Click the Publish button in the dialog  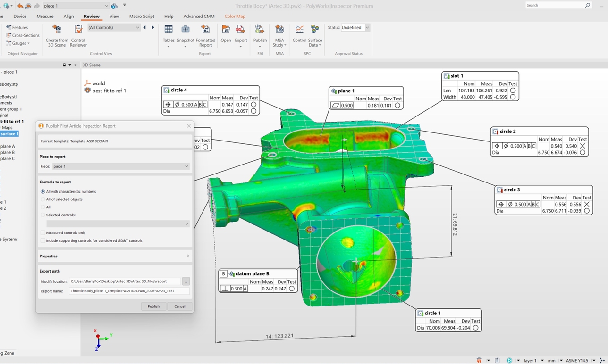click(153, 306)
